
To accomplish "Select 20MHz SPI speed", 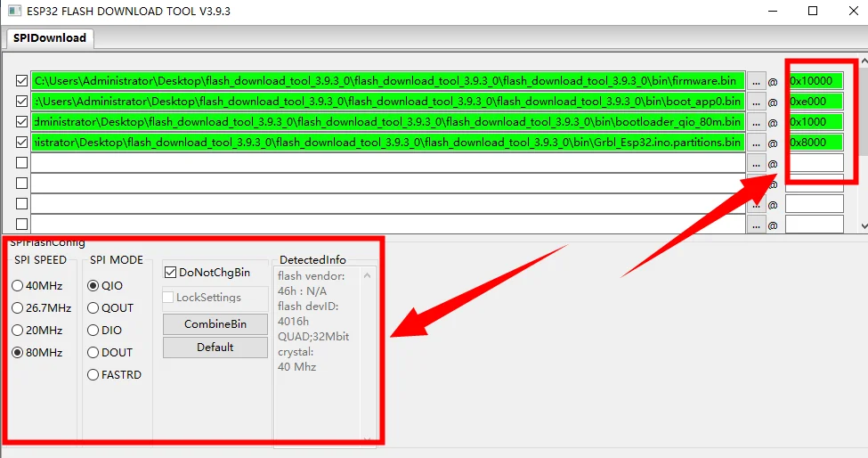I will coord(37,330).
